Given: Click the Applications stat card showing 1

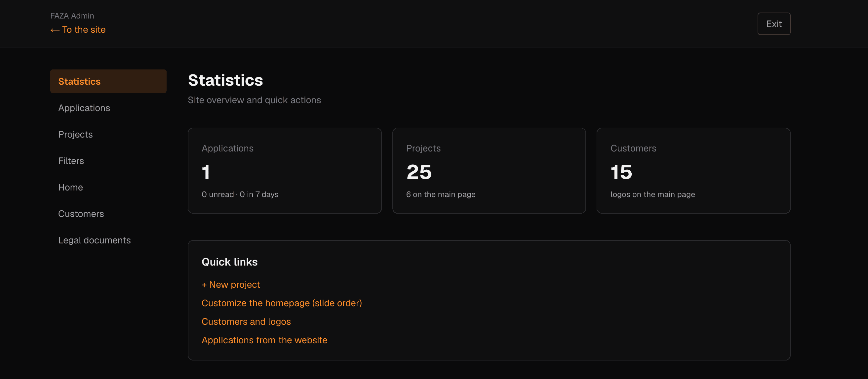Looking at the screenshot, I should [284, 171].
